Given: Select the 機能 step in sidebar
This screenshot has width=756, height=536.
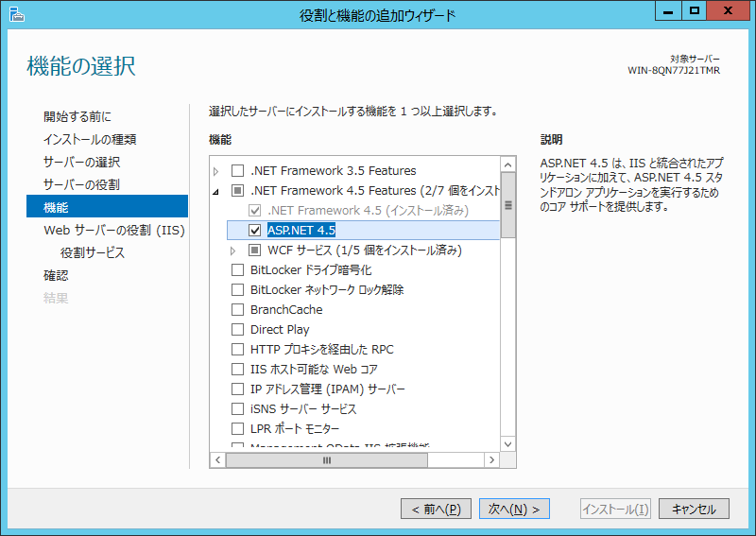Looking at the screenshot, I should click(x=107, y=206).
